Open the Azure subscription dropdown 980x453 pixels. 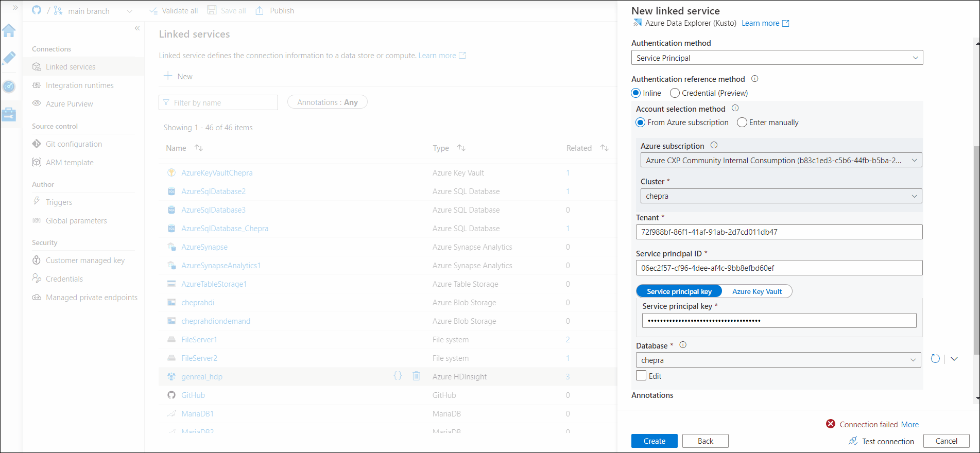(x=781, y=160)
